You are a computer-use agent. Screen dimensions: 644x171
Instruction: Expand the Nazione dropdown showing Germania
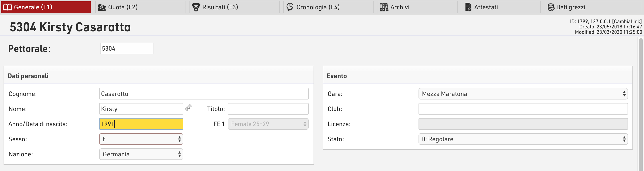(x=141, y=154)
